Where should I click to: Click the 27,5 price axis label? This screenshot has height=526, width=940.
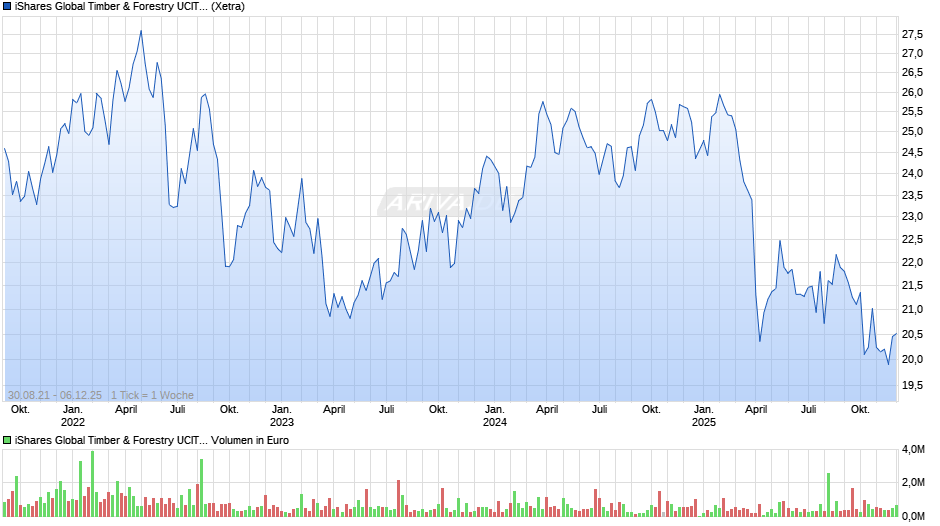pos(912,34)
